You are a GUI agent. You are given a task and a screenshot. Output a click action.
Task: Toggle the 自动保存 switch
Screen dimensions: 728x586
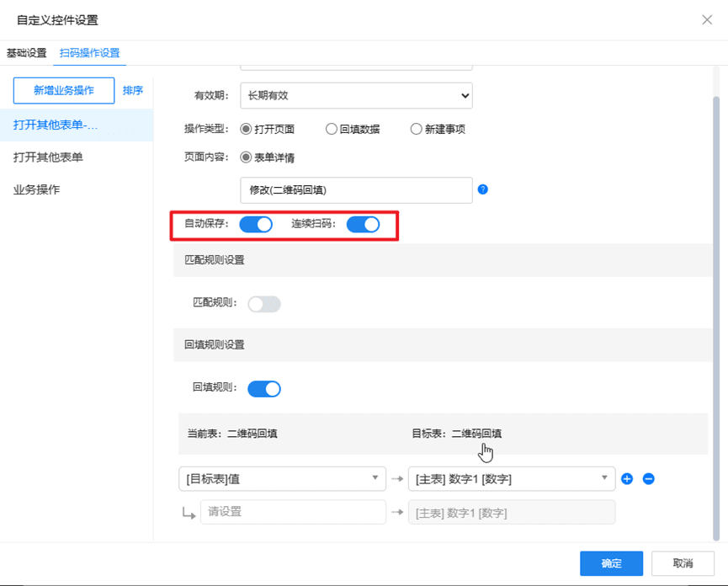[256, 225]
